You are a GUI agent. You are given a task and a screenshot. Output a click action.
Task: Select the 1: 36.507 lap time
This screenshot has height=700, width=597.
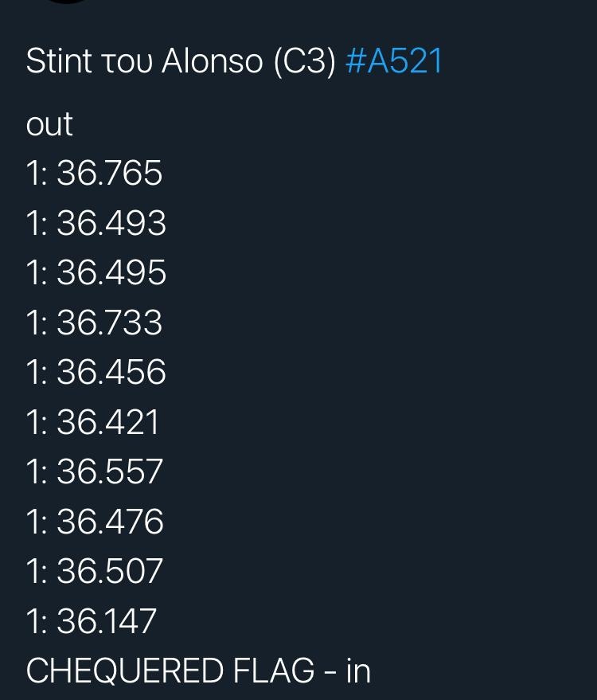pyautogui.click(x=94, y=571)
